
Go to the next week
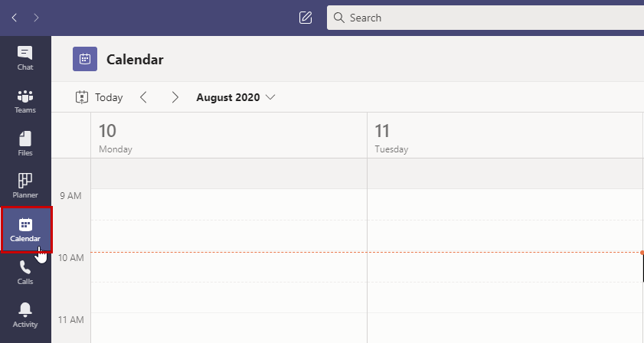(175, 97)
